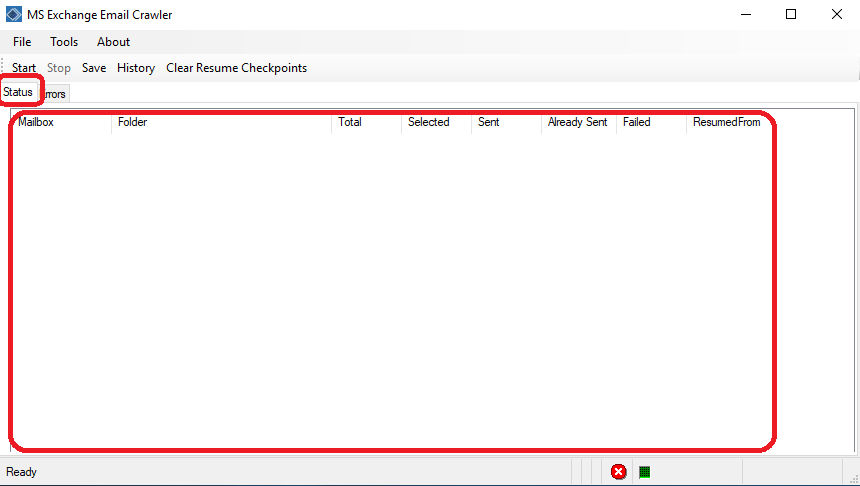Image resolution: width=860 pixels, height=486 pixels.
Task: Click Save in the toolbar
Action: click(94, 68)
